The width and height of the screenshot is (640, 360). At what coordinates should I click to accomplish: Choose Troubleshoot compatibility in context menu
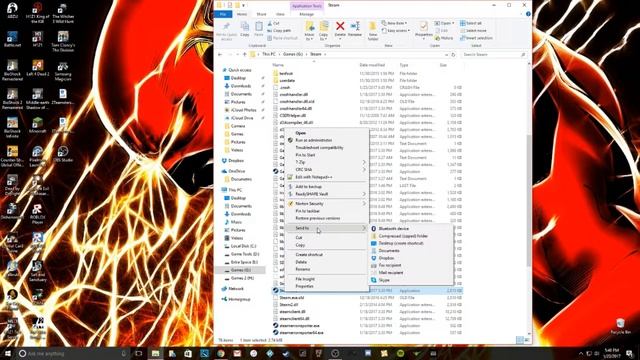(319, 147)
